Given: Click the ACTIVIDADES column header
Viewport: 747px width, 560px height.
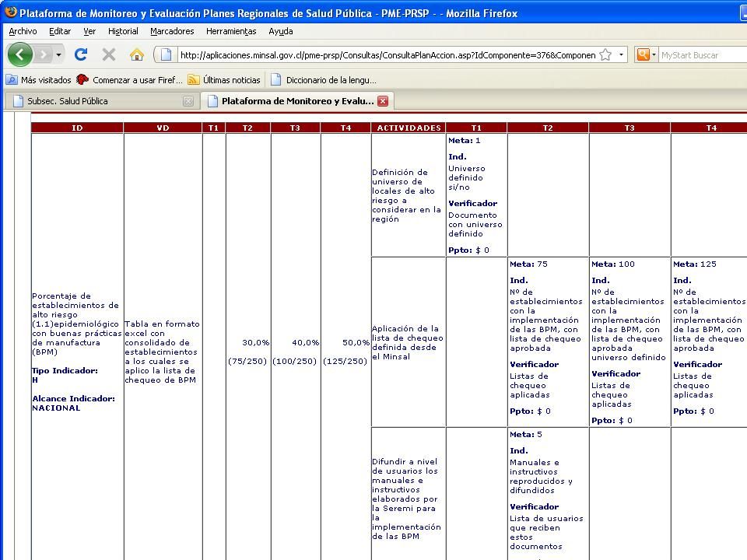Looking at the screenshot, I should [409, 128].
